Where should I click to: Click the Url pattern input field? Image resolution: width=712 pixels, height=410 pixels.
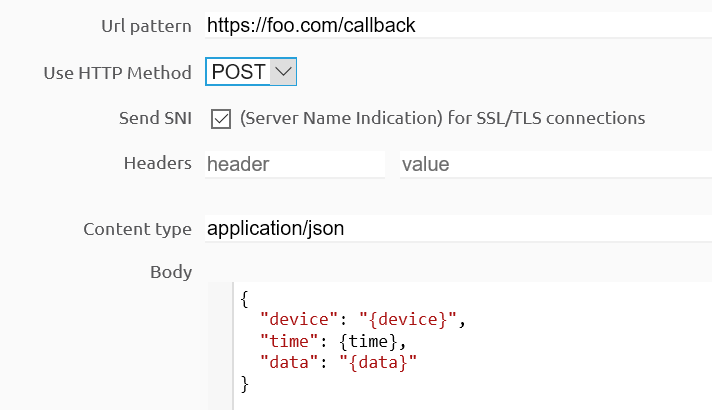coord(455,25)
